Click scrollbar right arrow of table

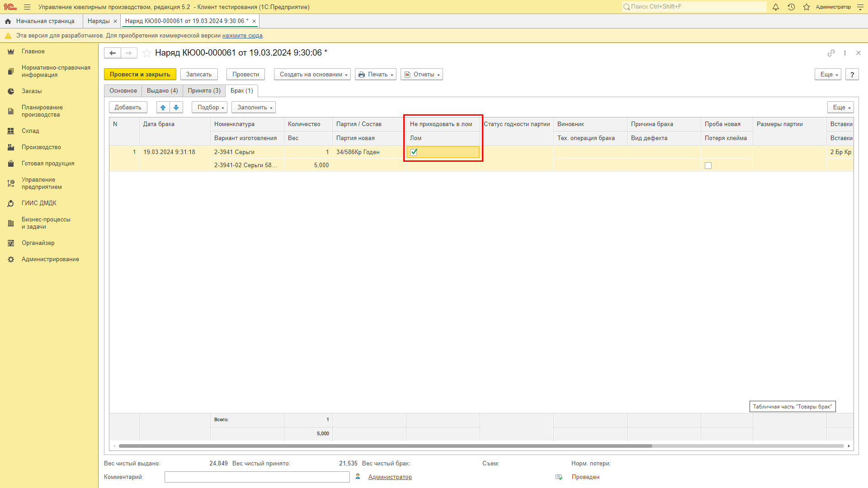(x=849, y=446)
